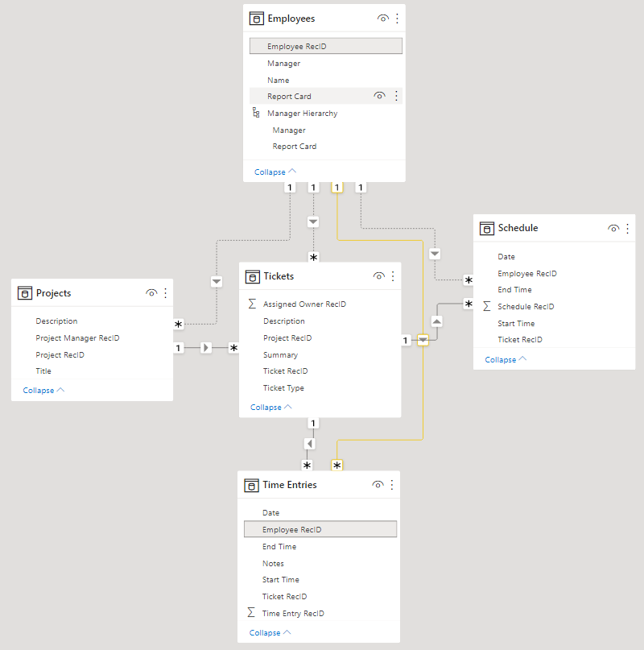Select filter arrow on Employees-Tickets relationship
The width and height of the screenshot is (644, 650).
click(x=313, y=221)
